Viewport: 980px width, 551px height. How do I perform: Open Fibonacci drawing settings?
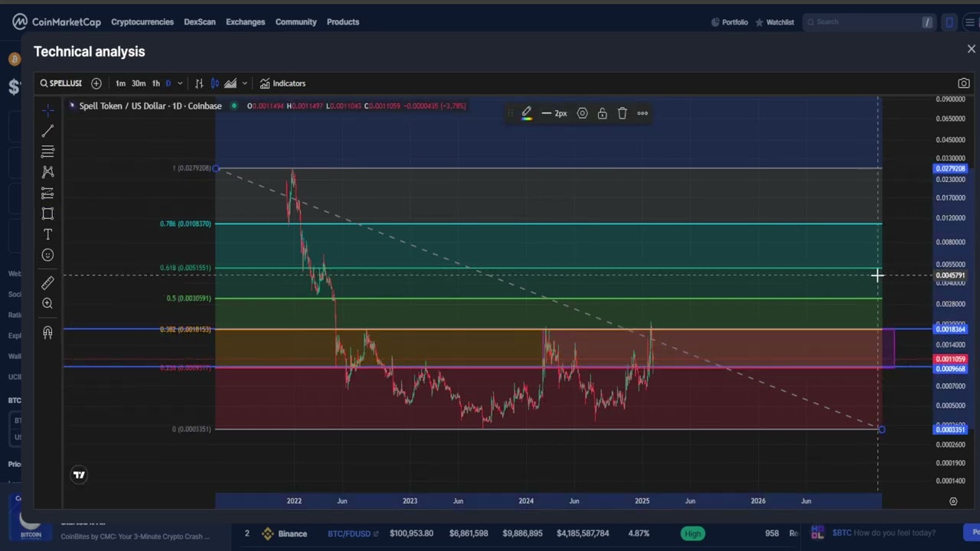pyautogui.click(x=583, y=113)
